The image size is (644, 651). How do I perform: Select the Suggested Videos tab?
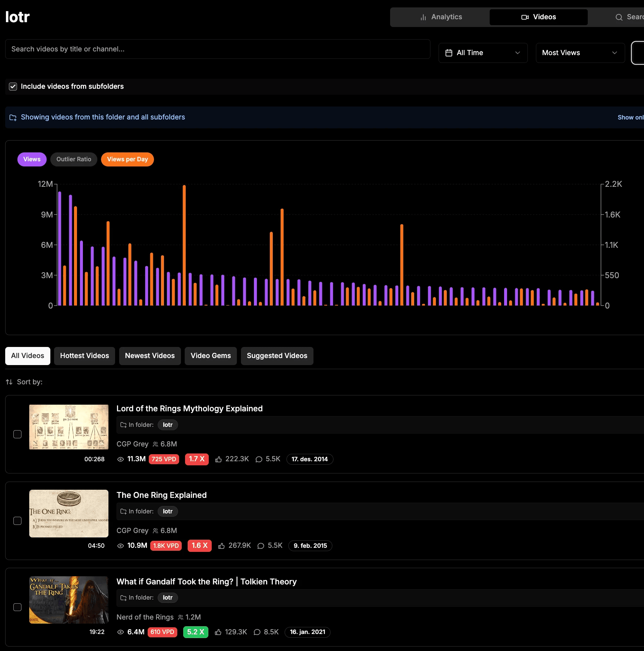pyautogui.click(x=277, y=356)
